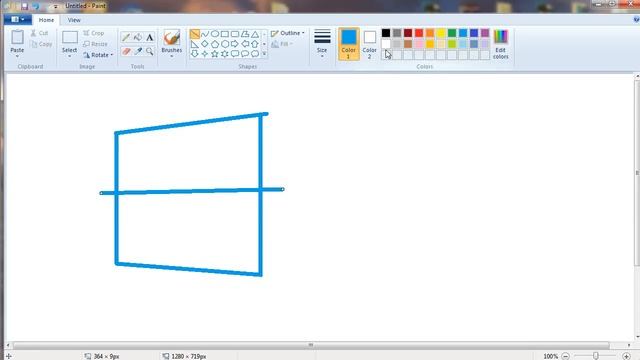Click the zoom out minus button

tap(565, 356)
